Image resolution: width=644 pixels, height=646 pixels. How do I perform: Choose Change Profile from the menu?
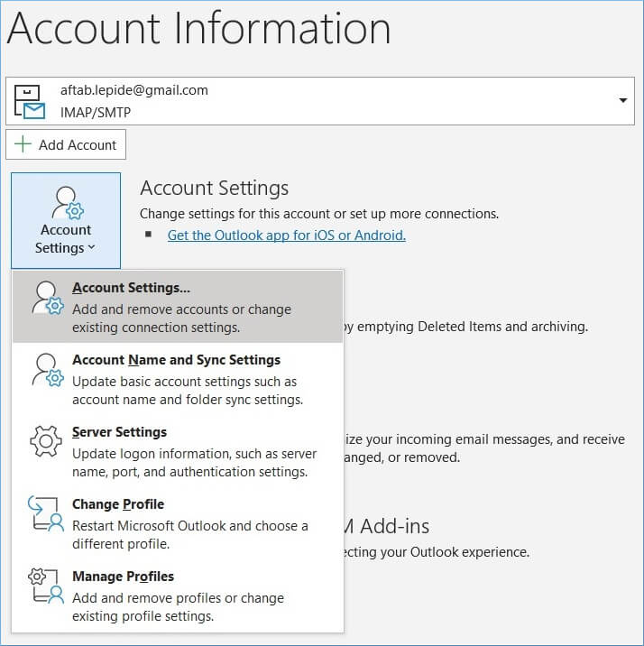[178, 523]
